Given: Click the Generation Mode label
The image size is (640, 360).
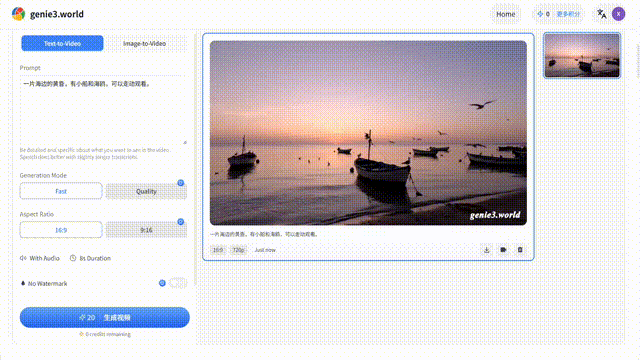Looking at the screenshot, I should coord(43,175).
